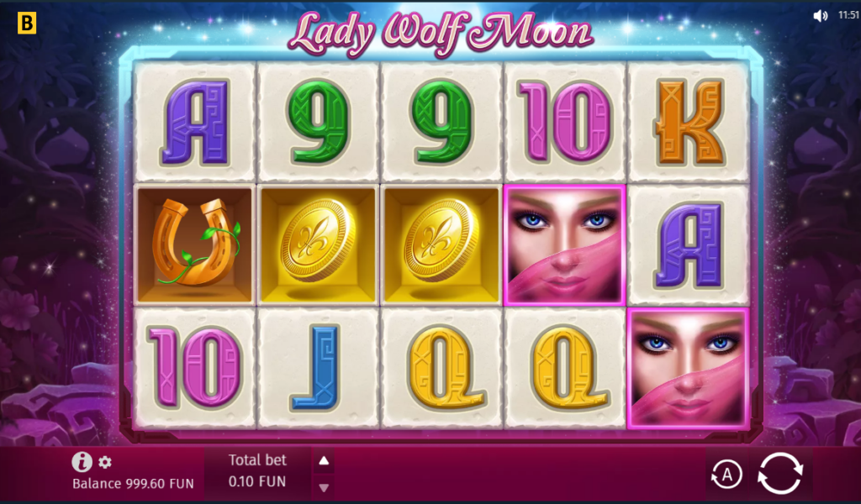The width and height of the screenshot is (861, 504).
Task: Click the blue J symbol
Action: click(x=317, y=367)
